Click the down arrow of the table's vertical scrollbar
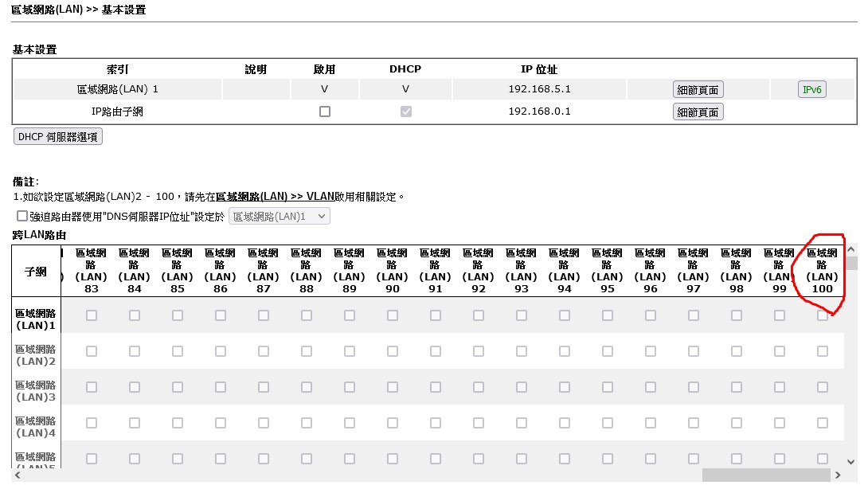The width and height of the screenshot is (868, 493). (x=851, y=461)
